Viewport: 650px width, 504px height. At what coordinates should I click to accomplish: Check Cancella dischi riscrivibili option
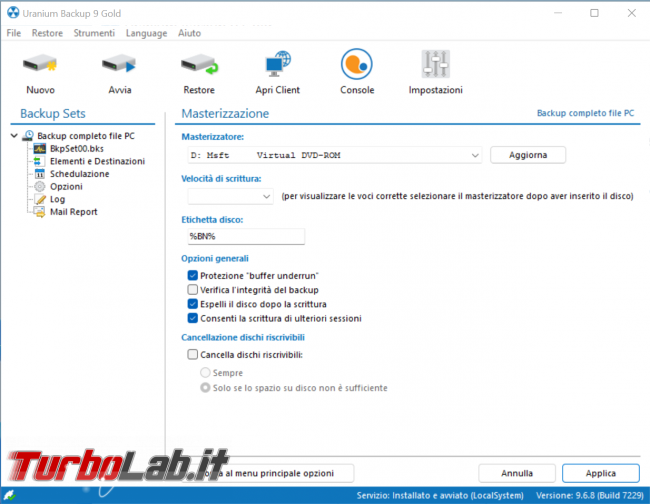click(192, 354)
